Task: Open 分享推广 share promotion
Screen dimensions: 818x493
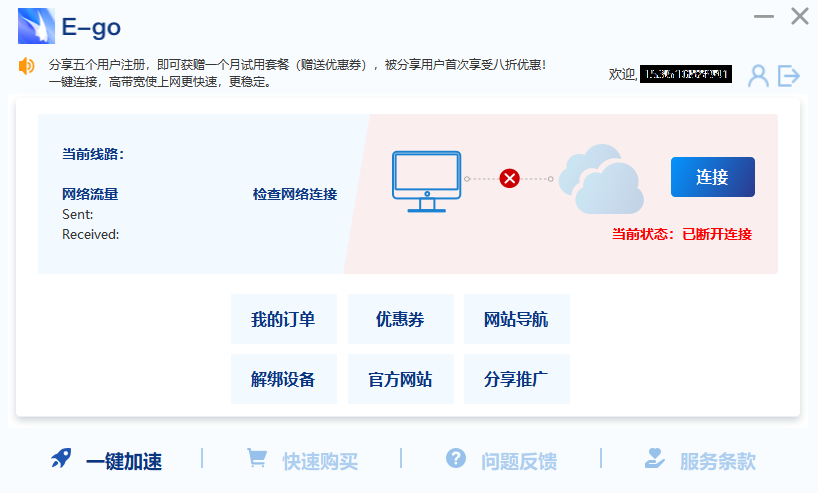Action: tap(516, 379)
